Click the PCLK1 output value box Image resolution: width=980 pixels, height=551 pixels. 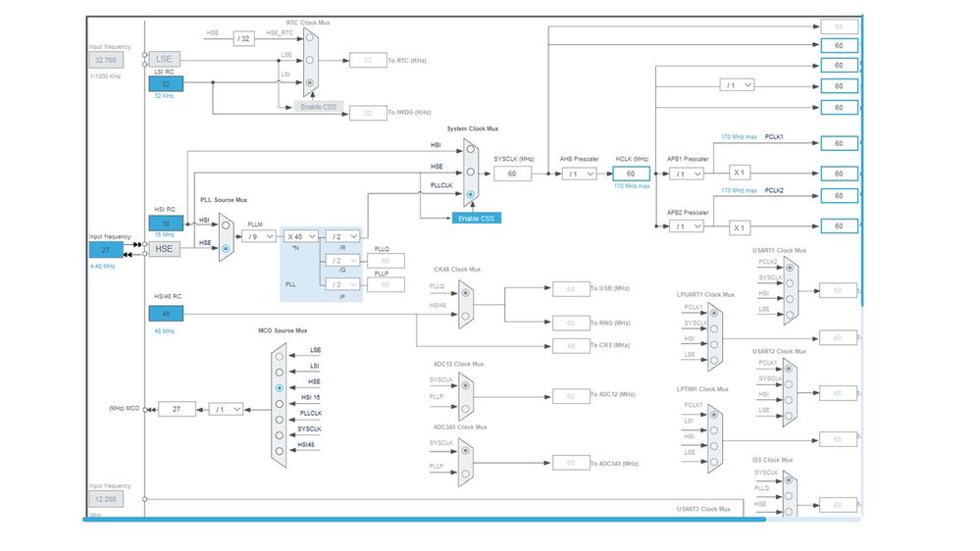pyautogui.click(x=839, y=143)
